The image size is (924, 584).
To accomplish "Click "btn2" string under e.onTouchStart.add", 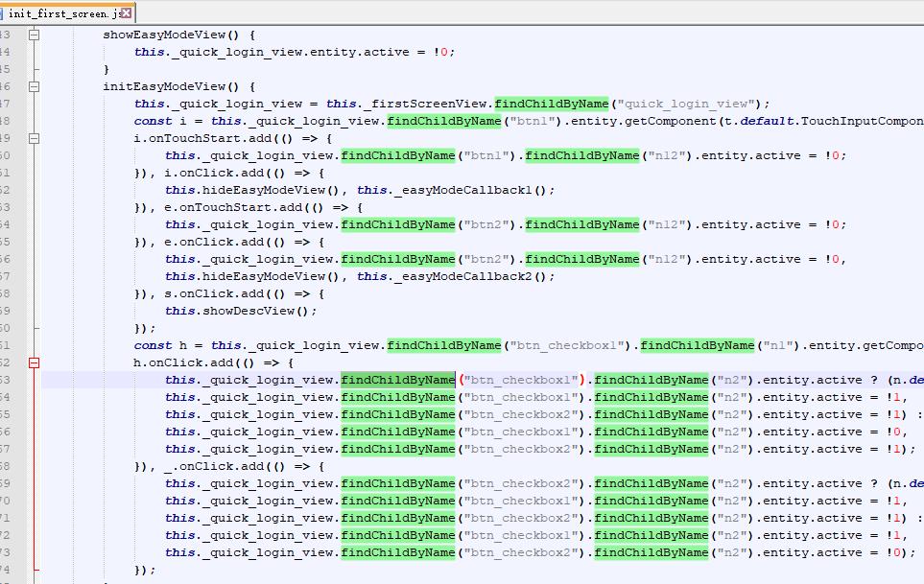I will [x=486, y=224].
